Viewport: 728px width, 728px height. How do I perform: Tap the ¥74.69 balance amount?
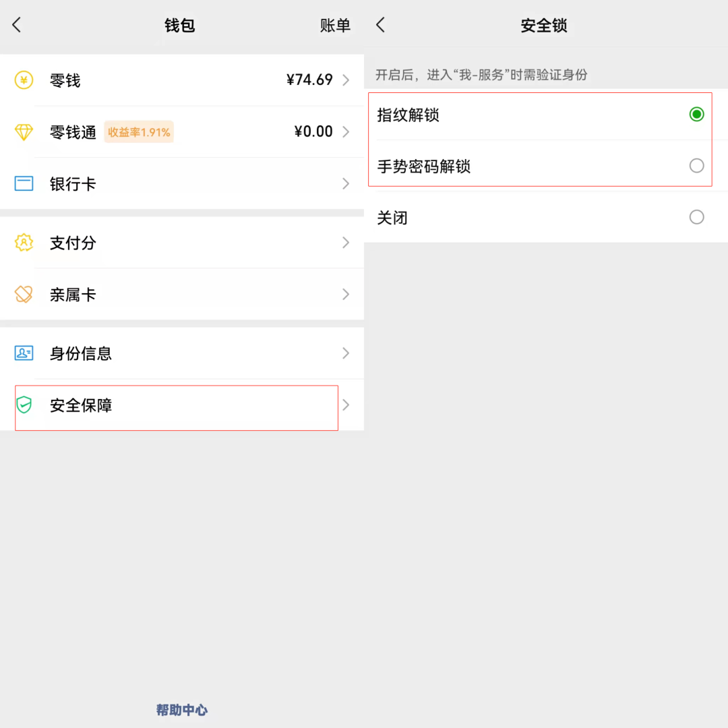pyautogui.click(x=309, y=80)
